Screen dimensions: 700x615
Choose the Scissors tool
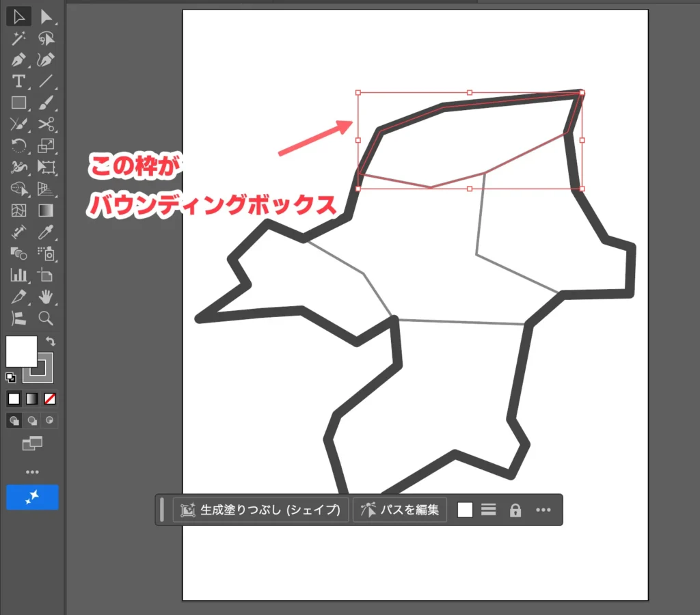46,124
